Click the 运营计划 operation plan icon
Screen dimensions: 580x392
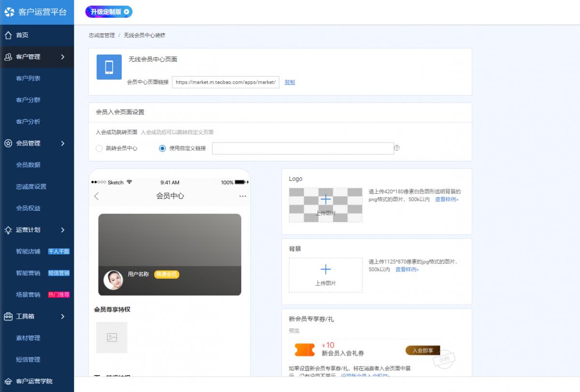pyautogui.click(x=7, y=230)
